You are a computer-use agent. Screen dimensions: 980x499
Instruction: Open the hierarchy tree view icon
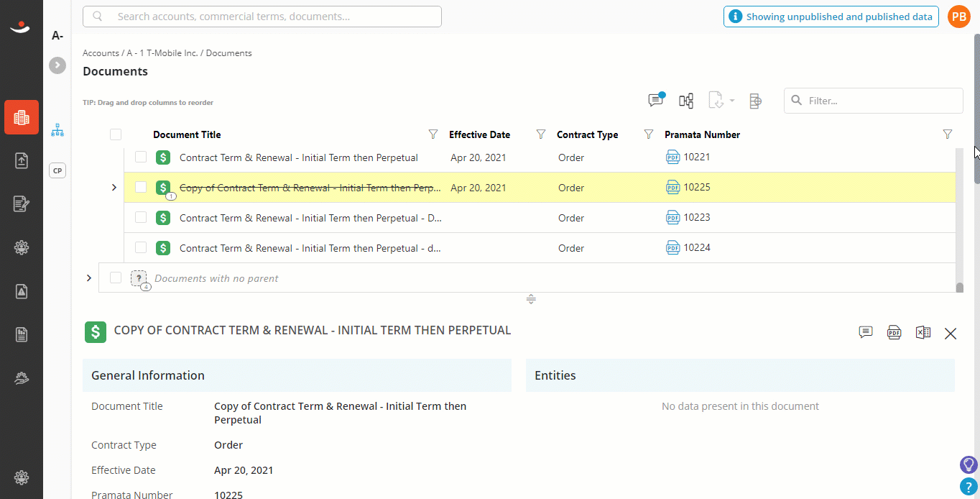click(x=57, y=130)
